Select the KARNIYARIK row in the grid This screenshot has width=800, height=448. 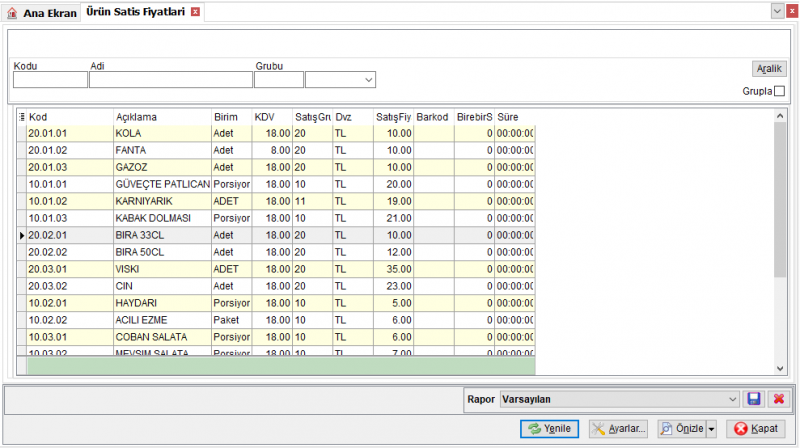[x=276, y=201]
